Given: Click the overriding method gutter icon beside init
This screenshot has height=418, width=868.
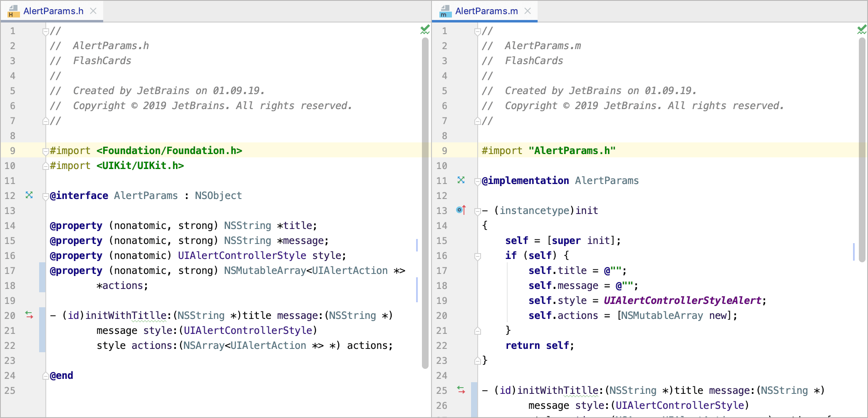Looking at the screenshot, I should click(x=461, y=210).
